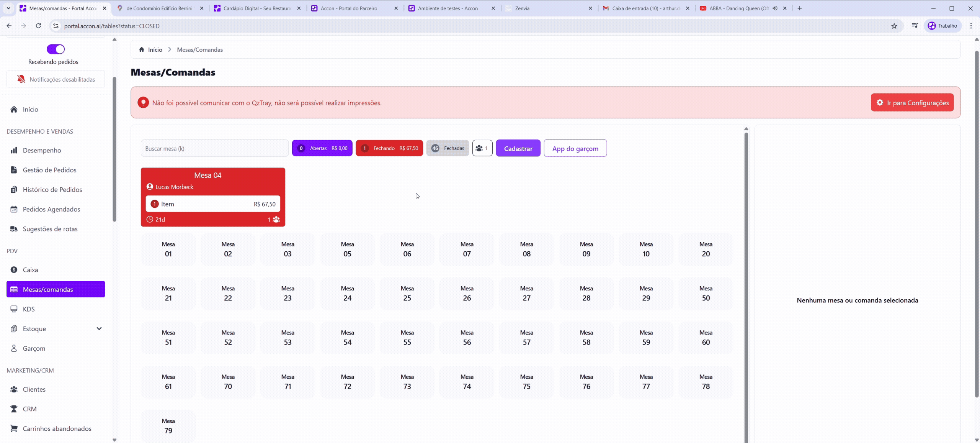
Task: Click home icon in breadcrumb
Action: tap(142, 49)
